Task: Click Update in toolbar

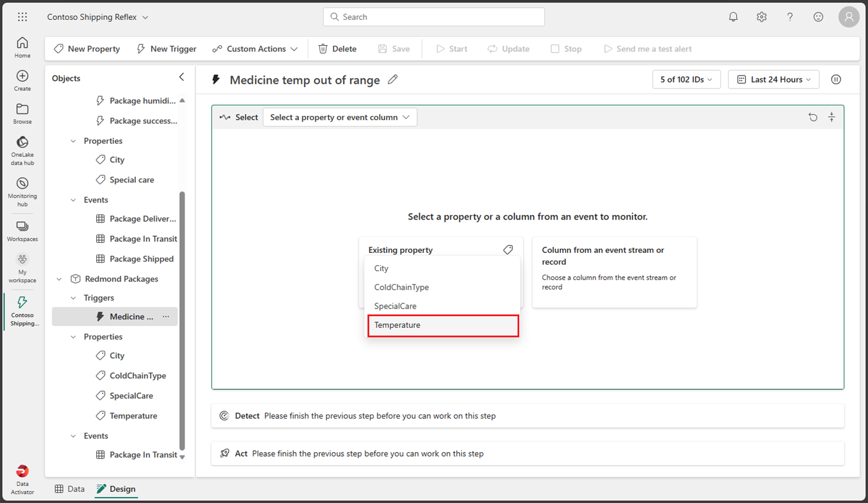Action: 508,49
